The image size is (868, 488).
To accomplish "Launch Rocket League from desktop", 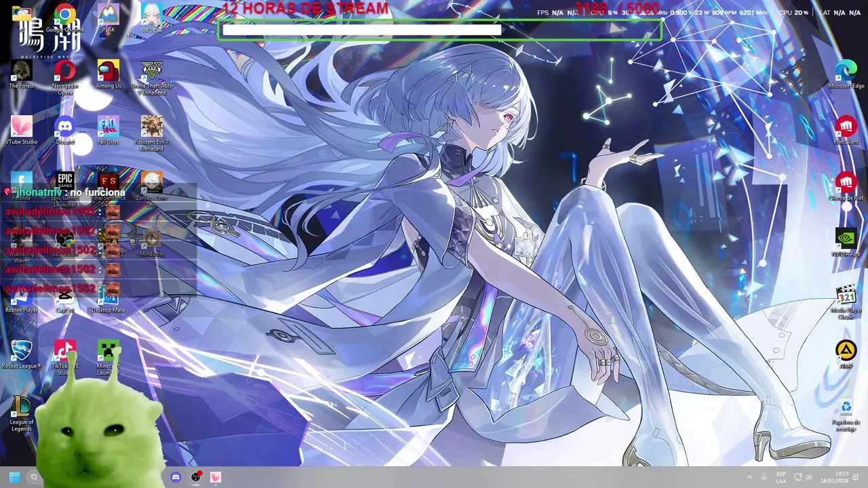I will click(x=22, y=354).
